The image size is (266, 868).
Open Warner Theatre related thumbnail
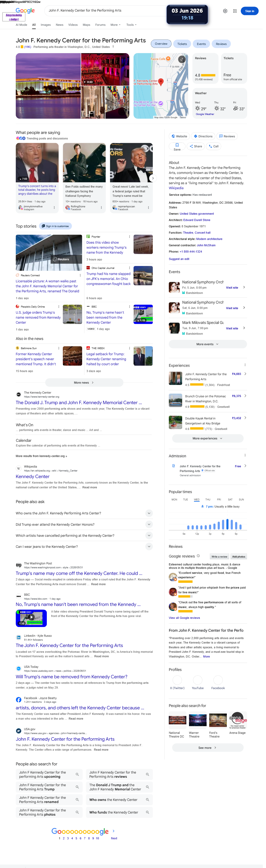point(198,720)
